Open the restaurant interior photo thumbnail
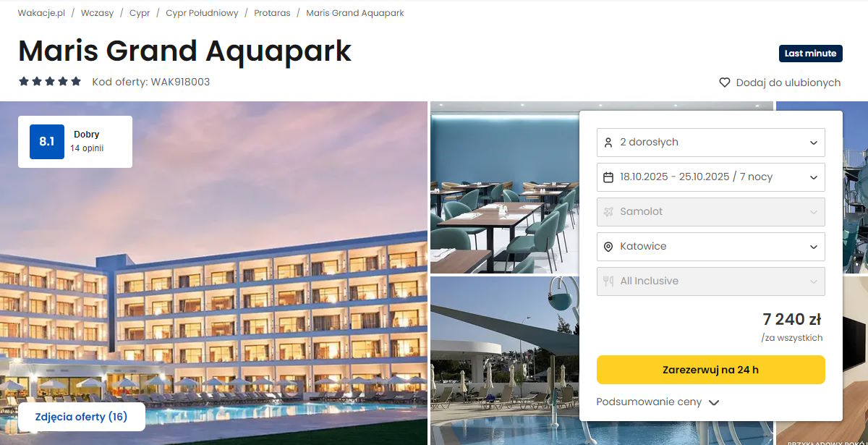The image size is (868, 445). pyautogui.click(x=504, y=188)
